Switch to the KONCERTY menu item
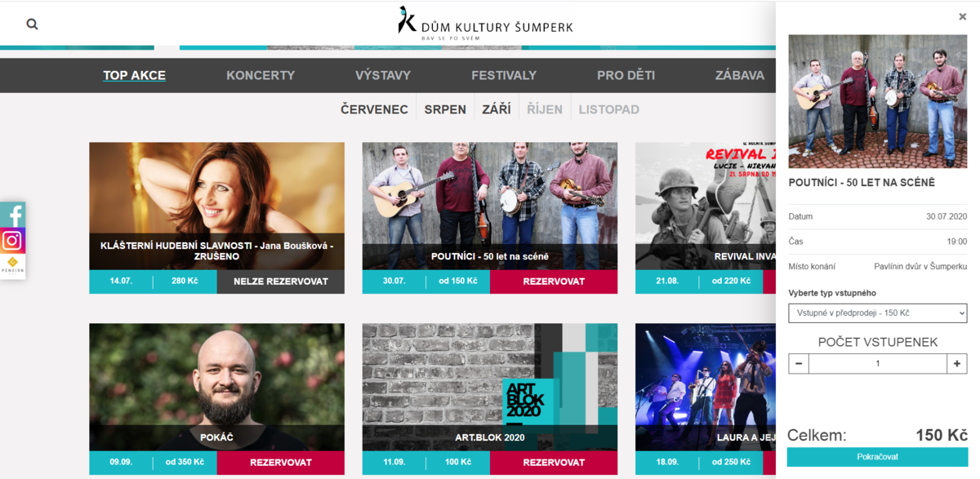 click(x=261, y=75)
